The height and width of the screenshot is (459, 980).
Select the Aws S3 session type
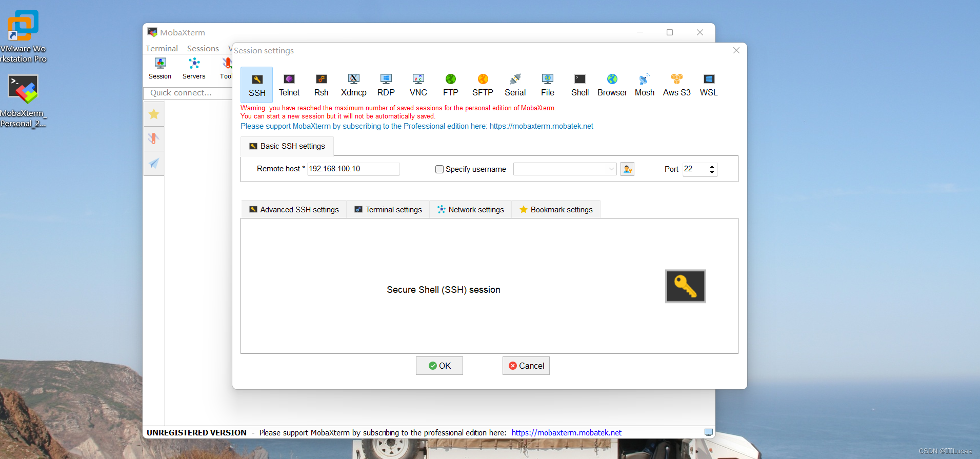(677, 85)
